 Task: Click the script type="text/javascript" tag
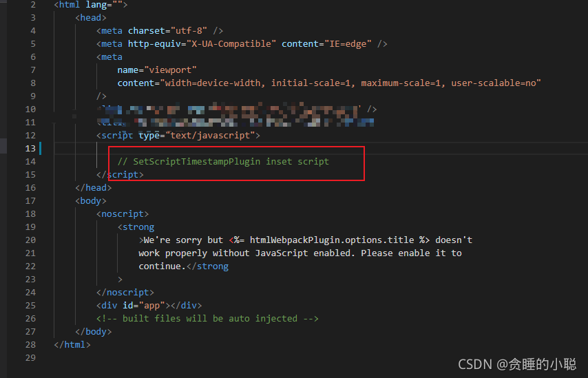tap(178, 136)
